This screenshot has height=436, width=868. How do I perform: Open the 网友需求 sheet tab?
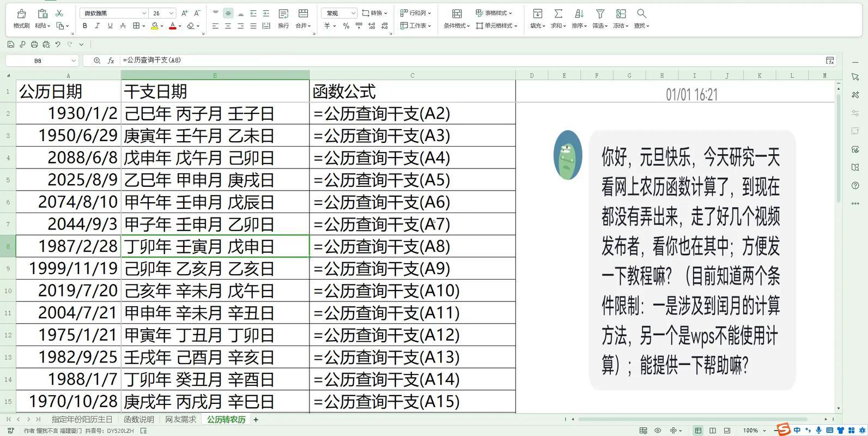(180, 419)
